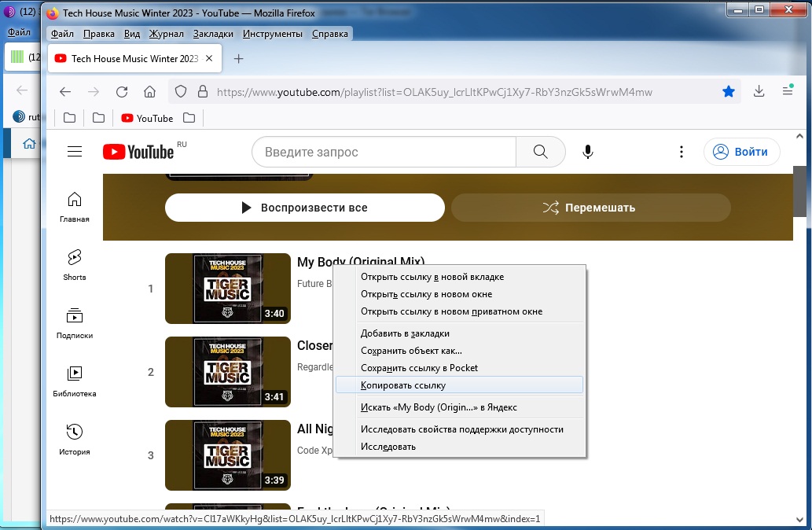Click the Firefox reload page button
This screenshot has height=530, width=812.
tap(122, 91)
